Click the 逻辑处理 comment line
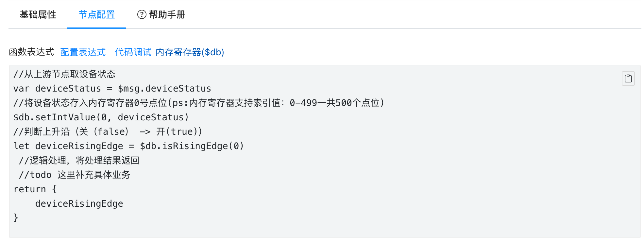Screen dimensions: 644x242 (x=79, y=160)
